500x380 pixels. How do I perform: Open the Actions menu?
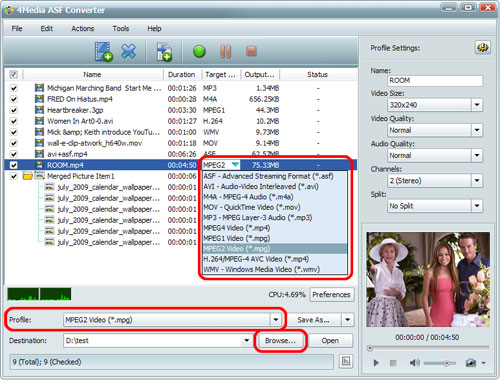click(83, 29)
